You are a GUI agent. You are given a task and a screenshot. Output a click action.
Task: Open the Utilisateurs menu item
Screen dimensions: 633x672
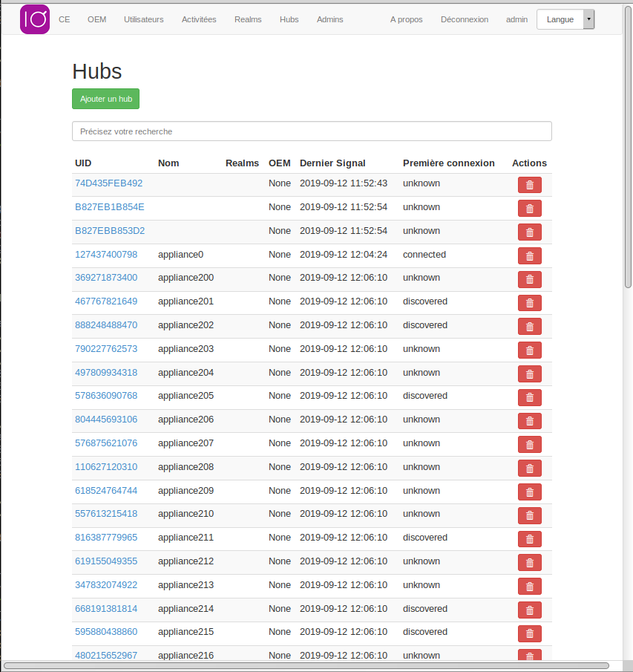point(144,19)
